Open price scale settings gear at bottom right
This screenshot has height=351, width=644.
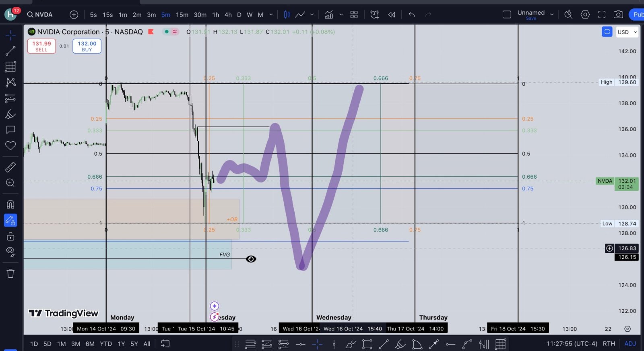[x=627, y=329]
